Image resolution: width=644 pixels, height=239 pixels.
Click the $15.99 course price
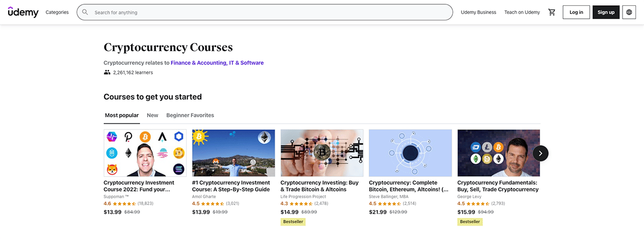(466, 212)
